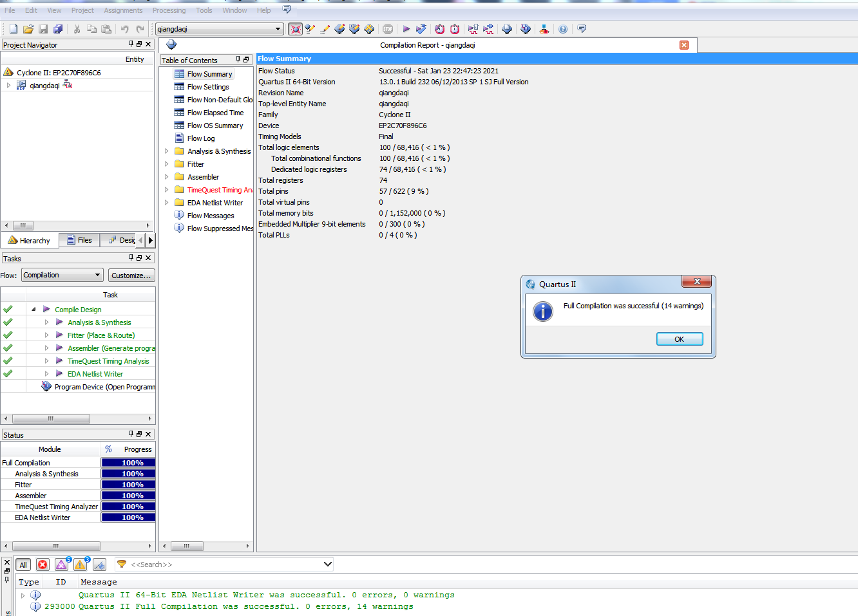Open the Programmer toolbar icon

(x=525, y=29)
